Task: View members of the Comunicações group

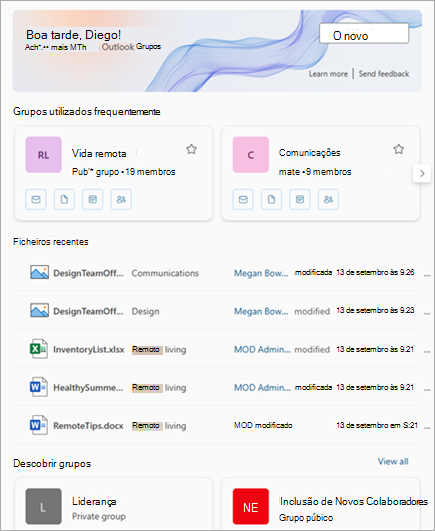Action: click(328, 199)
